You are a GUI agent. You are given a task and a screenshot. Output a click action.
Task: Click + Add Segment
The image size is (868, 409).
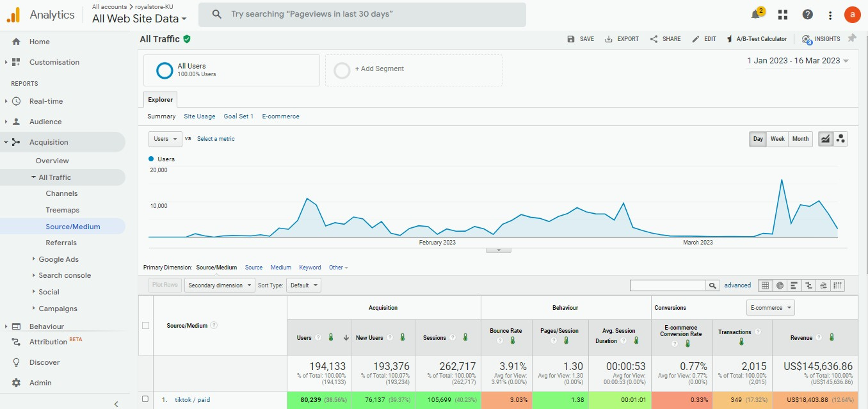point(414,70)
